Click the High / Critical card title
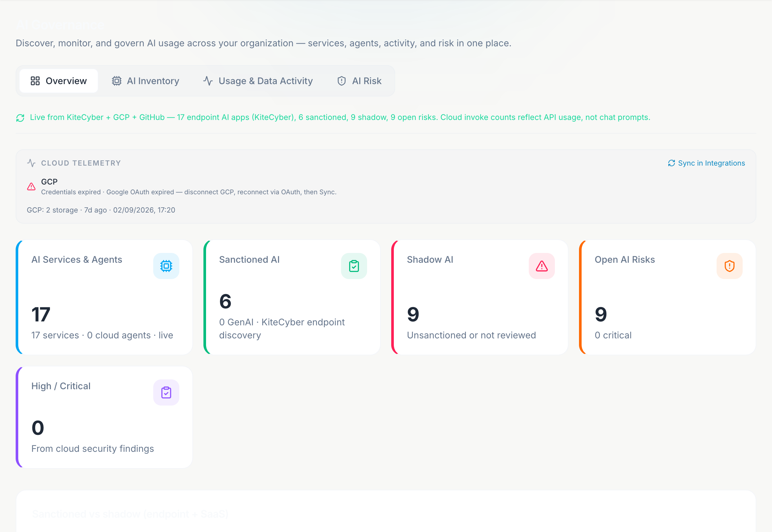The height and width of the screenshot is (532, 772). coord(61,386)
